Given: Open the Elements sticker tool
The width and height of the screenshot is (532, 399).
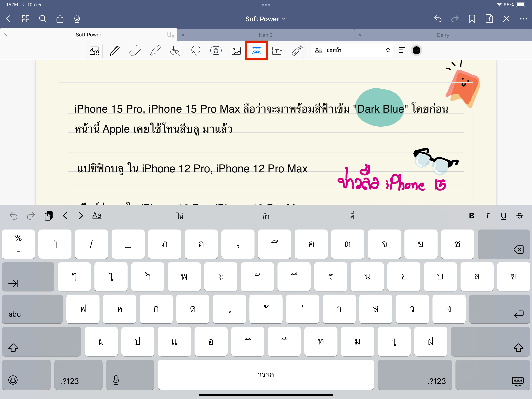Looking at the screenshot, I should [216, 50].
